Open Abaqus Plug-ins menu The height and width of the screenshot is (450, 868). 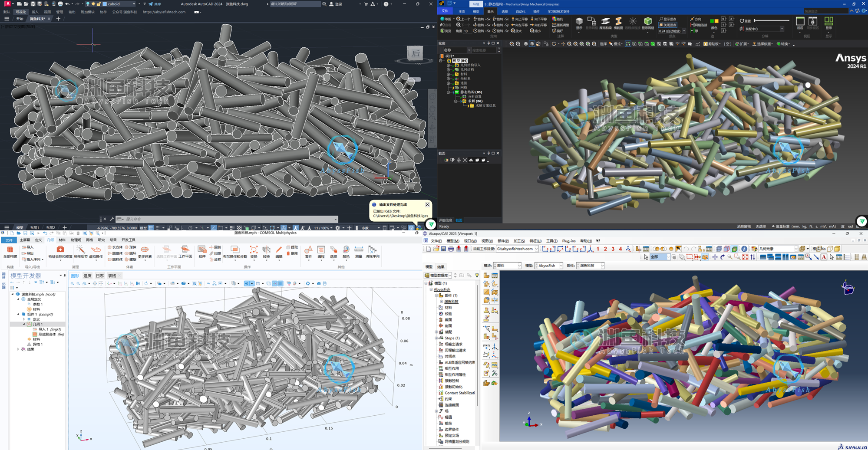pyautogui.click(x=568, y=241)
